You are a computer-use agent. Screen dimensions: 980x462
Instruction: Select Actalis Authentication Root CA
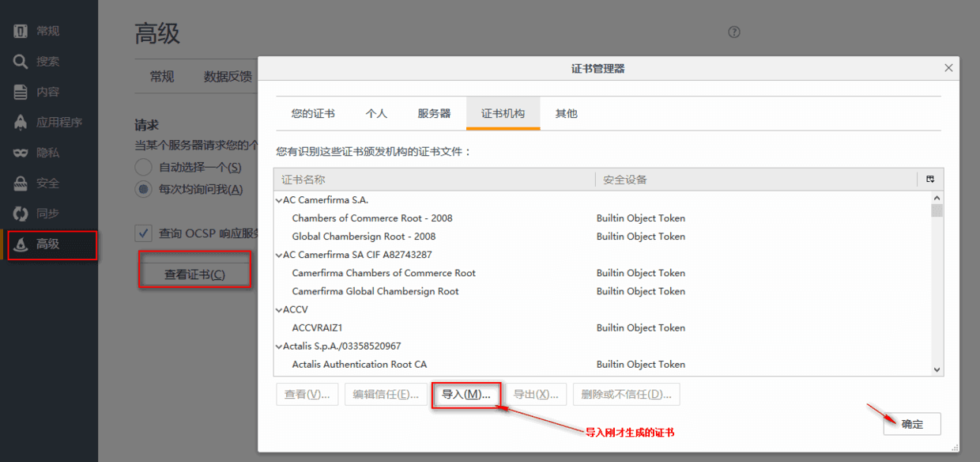tap(360, 364)
